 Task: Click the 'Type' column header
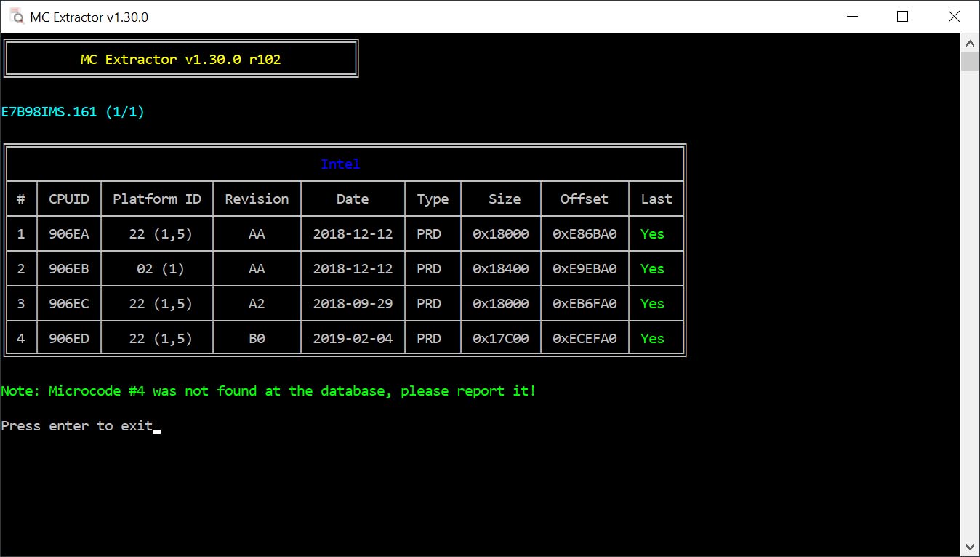tap(433, 199)
